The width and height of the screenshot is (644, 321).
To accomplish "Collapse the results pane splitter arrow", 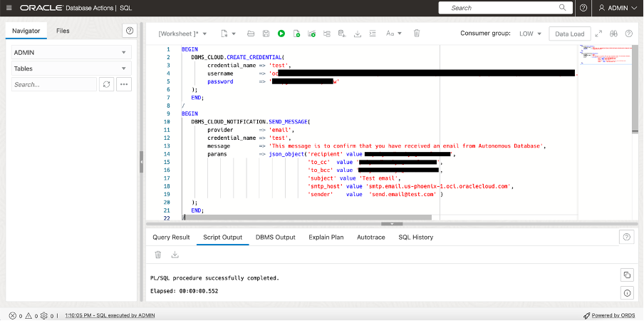I will click(x=392, y=223).
